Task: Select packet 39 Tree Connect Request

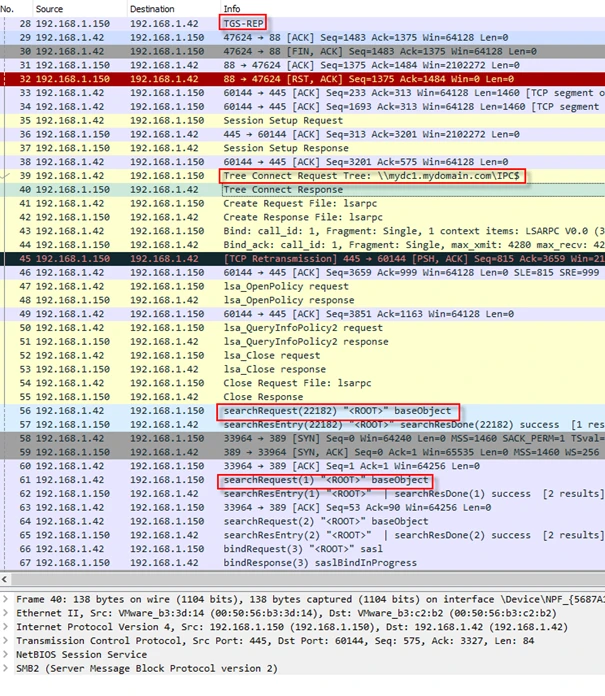Action: click(x=300, y=175)
